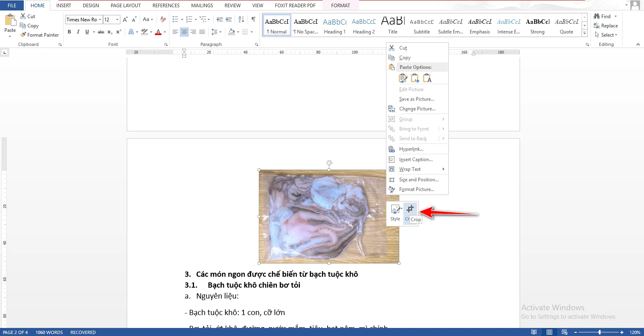The width and height of the screenshot is (644, 336).
Task: Click the zoom in plus button
Action: 622,332
